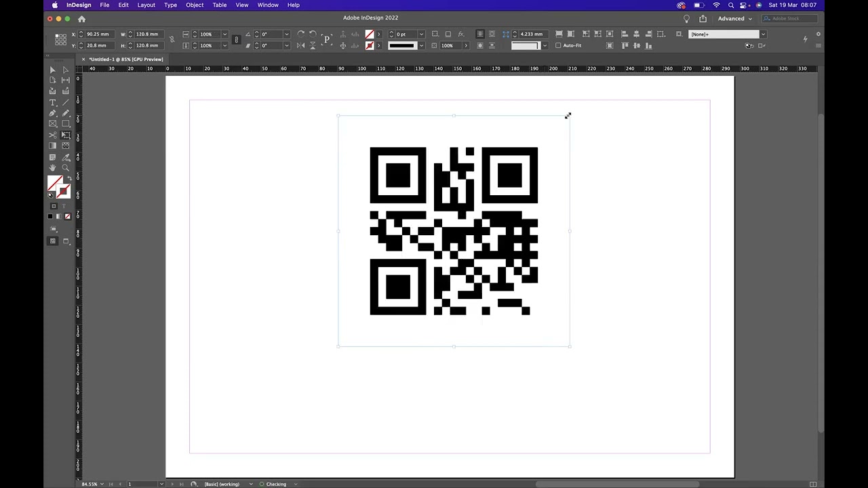The width and height of the screenshot is (868, 488).
Task: Toggle formatting affects text button
Action: click(65, 206)
